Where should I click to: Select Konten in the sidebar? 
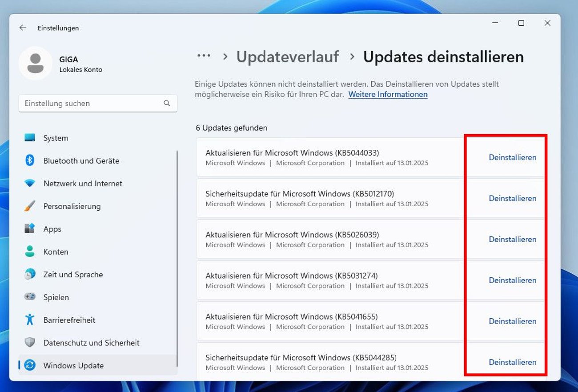(x=56, y=252)
